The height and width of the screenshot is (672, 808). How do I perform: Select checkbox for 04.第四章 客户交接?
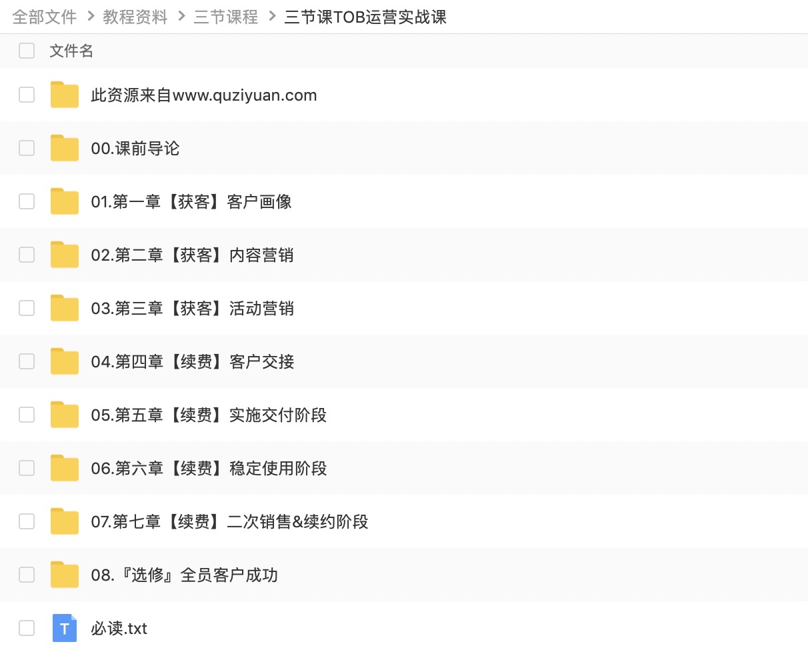pos(27,361)
